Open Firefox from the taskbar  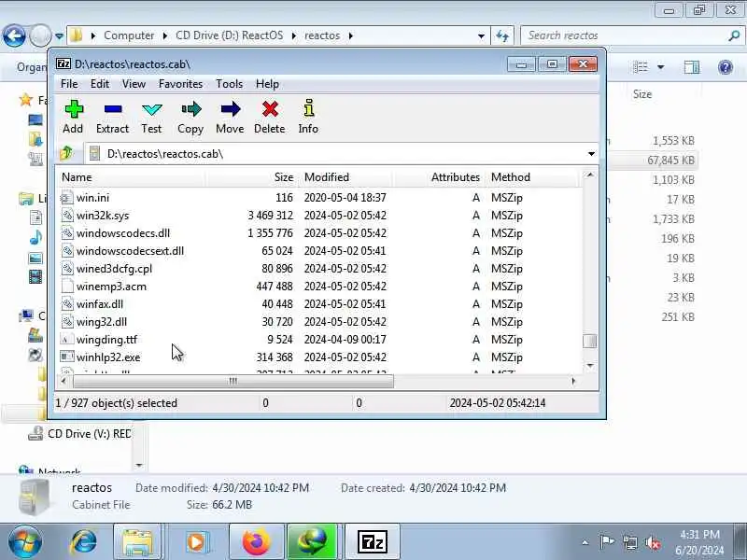(x=256, y=542)
